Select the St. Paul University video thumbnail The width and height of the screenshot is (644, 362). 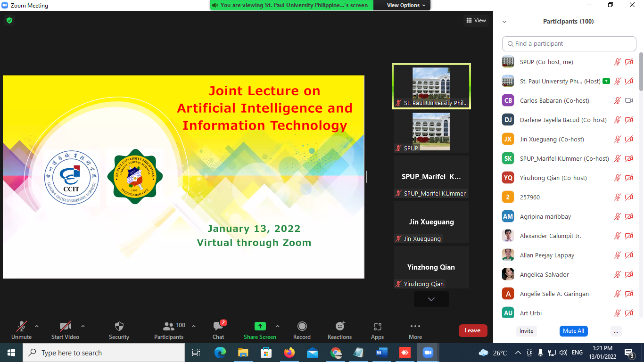tap(431, 86)
